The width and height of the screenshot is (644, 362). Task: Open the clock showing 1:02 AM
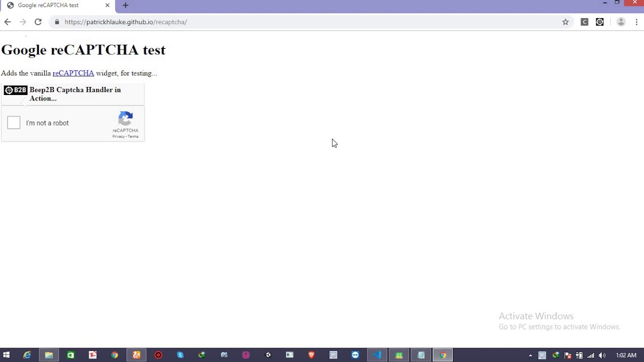coord(626,355)
